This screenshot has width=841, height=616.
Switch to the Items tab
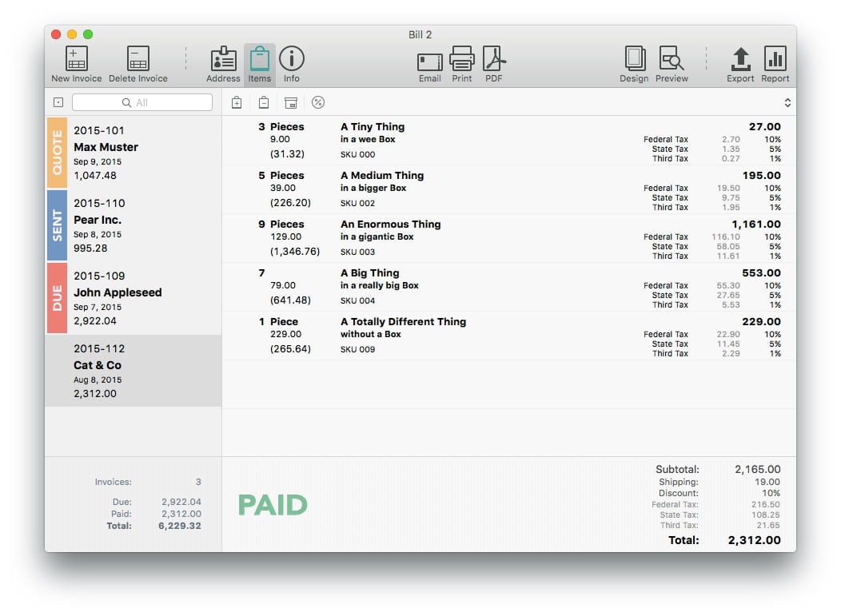coord(259,60)
